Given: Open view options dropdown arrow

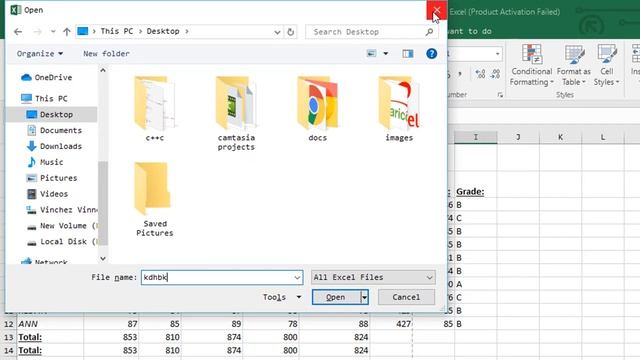Looking at the screenshot, I should click(385, 53).
